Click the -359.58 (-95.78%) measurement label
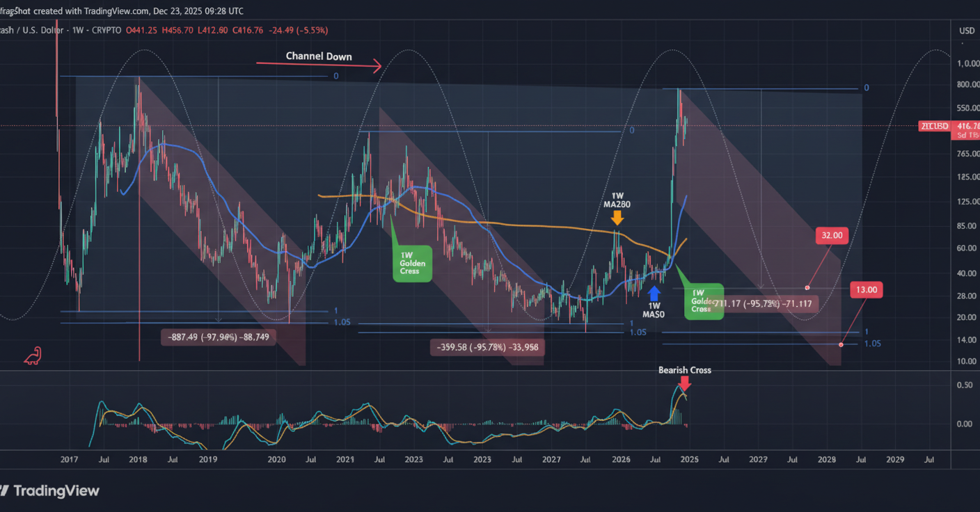 coord(487,346)
